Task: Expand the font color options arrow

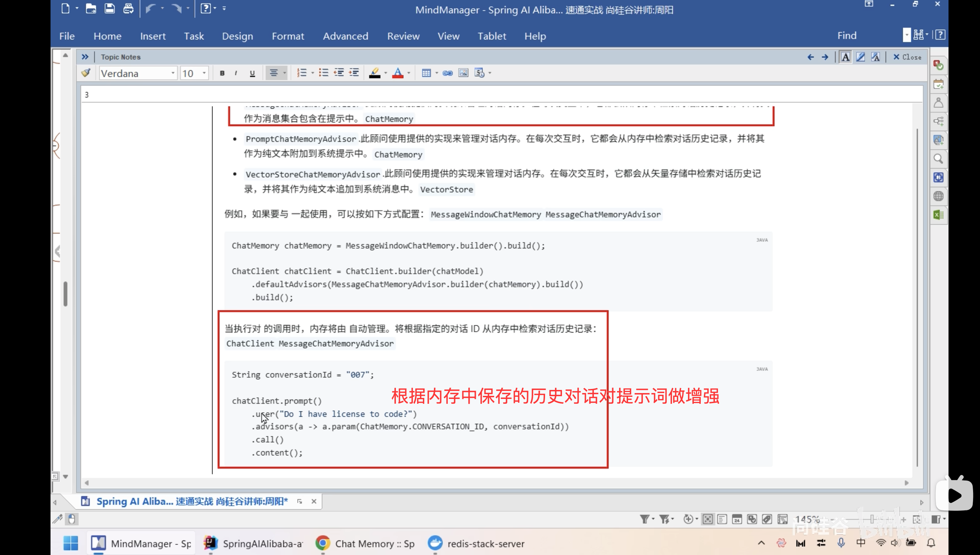Action: tap(409, 73)
